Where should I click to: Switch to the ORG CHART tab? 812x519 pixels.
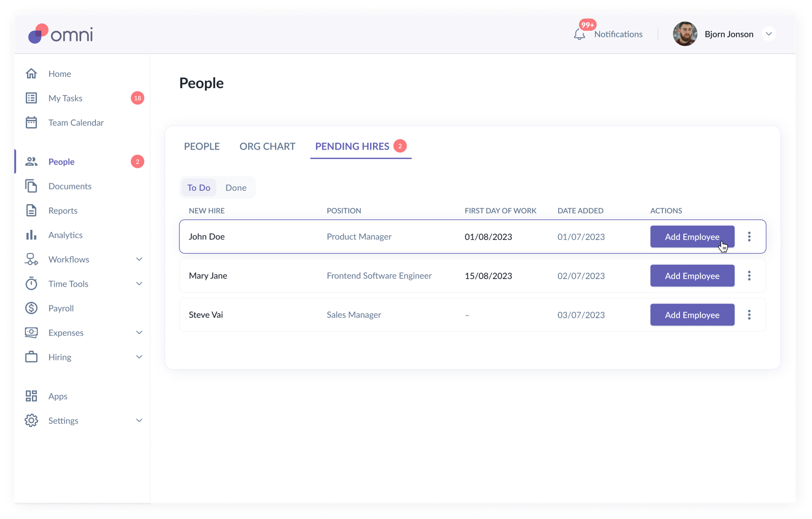pos(267,146)
